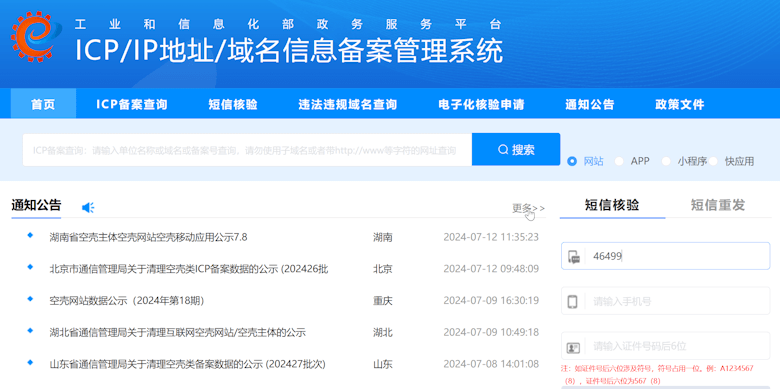Open 短信核验 in the navigation bar

(233, 104)
